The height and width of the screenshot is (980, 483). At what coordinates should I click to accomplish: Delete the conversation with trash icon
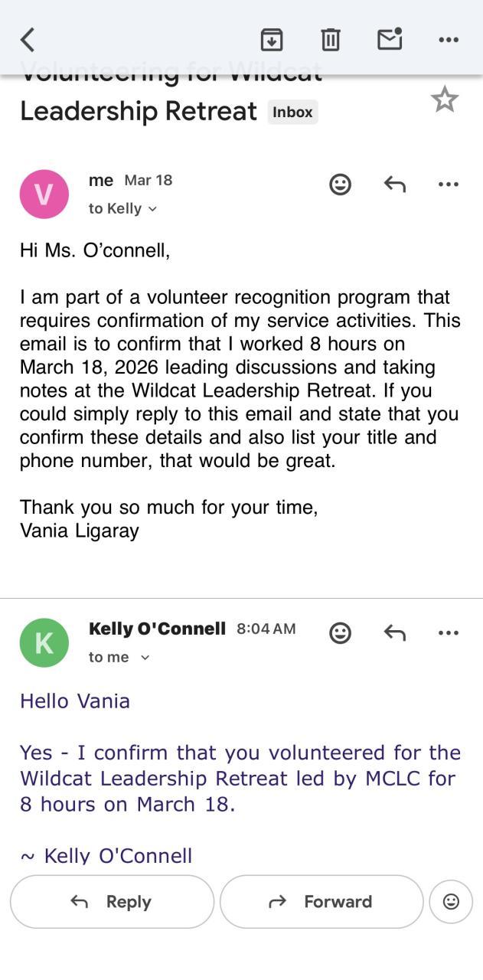coord(330,39)
